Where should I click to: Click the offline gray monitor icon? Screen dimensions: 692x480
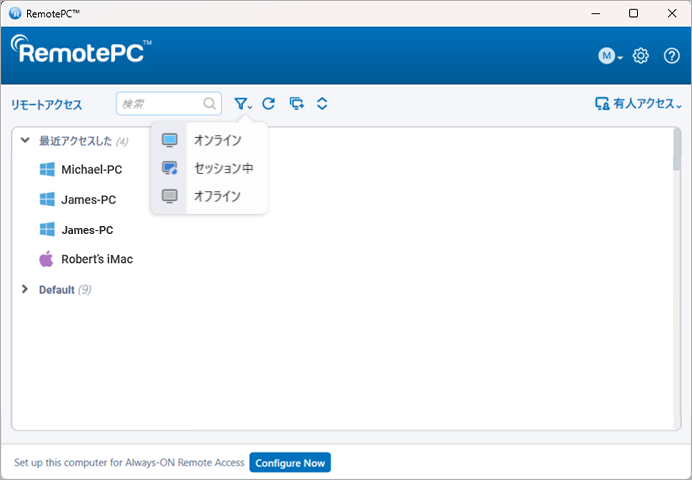pyautogui.click(x=169, y=196)
